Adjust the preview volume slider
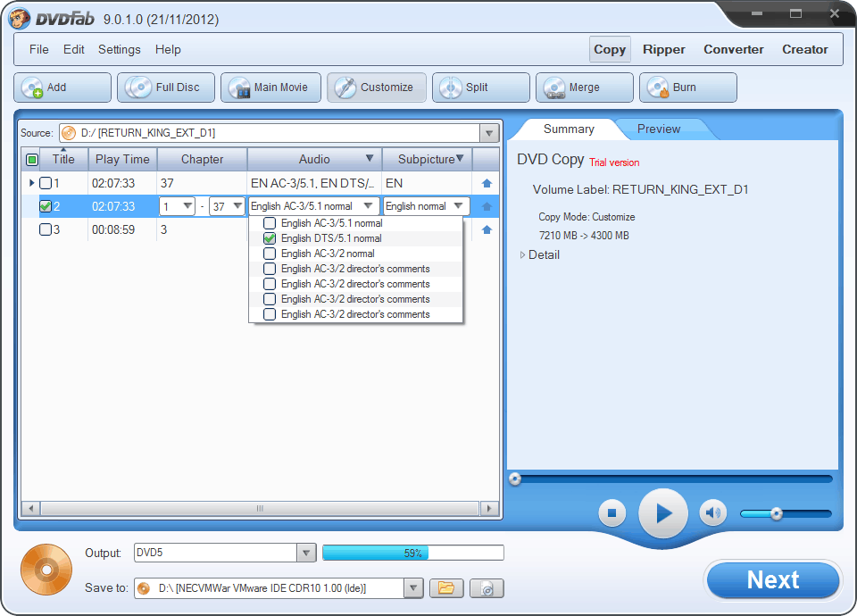The width and height of the screenshot is (857, 616). (777, 514)
